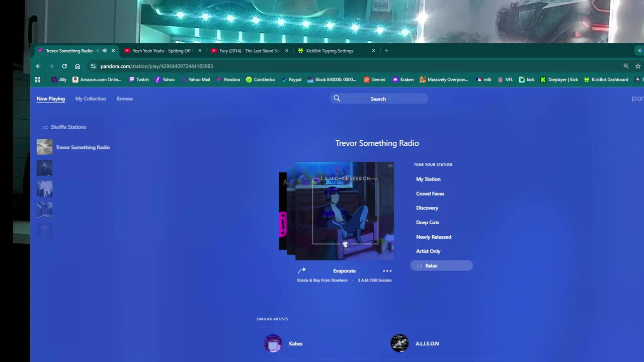Open the Evaporate song title link
This screenshot has width=644, height=362.
click(x=345, y=271)
